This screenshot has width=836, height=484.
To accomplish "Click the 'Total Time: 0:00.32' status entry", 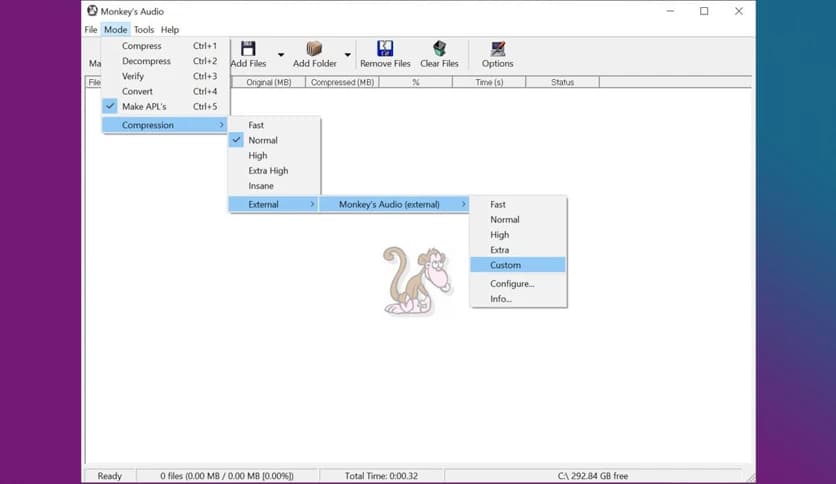I will pyautogui.click(x=381, y=476).
